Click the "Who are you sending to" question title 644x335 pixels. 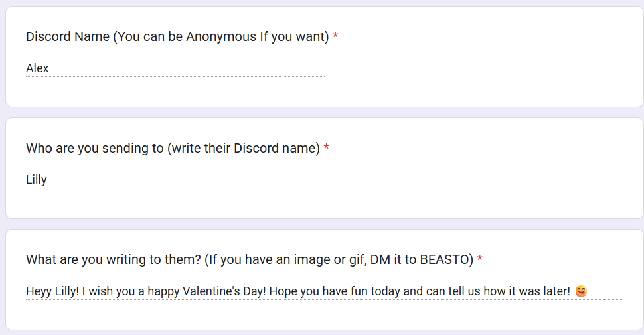95,149
